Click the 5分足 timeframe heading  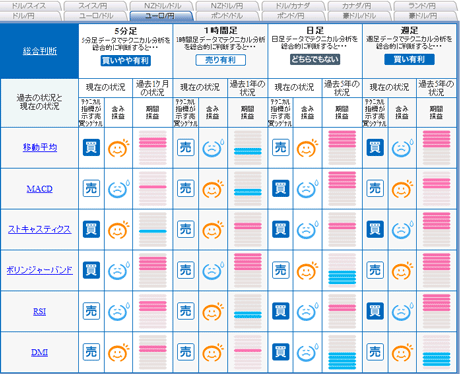point(126,31)
